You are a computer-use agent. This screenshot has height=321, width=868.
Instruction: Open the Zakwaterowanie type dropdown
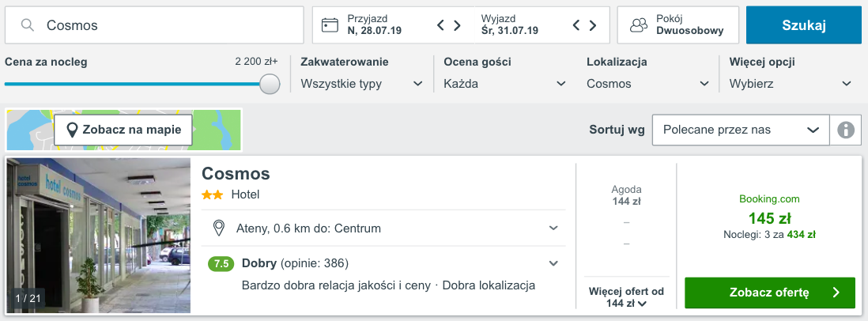pos(363,84)
